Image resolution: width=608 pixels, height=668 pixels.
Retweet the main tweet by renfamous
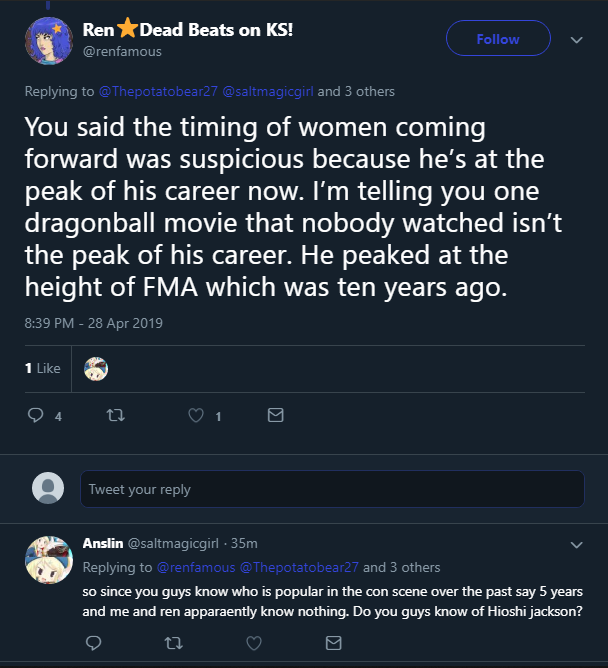(115, 415)
